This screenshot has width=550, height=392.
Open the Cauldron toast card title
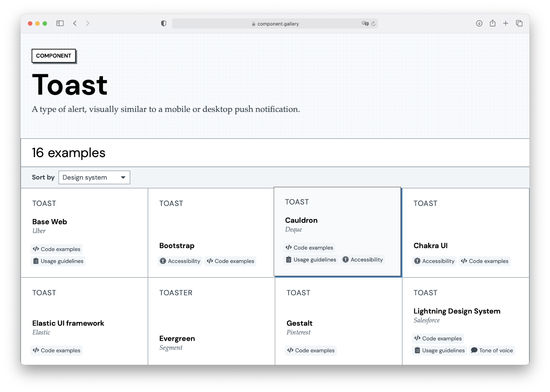[x=301, y=220]
